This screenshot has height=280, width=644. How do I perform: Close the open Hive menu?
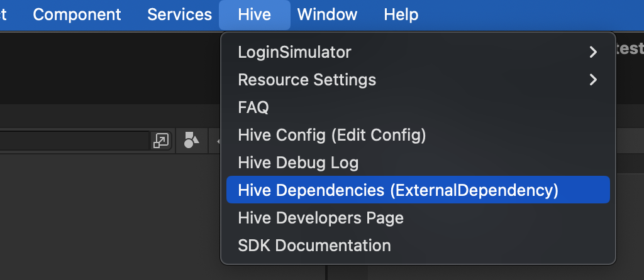tap(255, 14)
